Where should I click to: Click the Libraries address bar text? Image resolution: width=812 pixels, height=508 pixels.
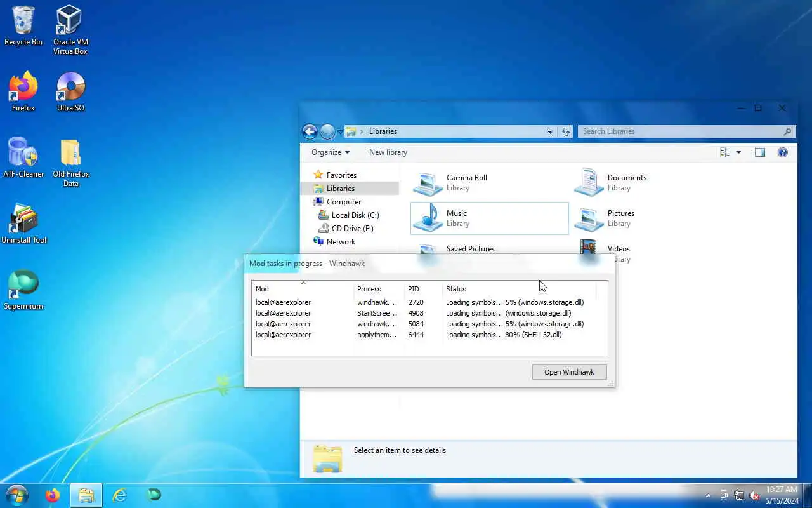(x=383, y=131)
